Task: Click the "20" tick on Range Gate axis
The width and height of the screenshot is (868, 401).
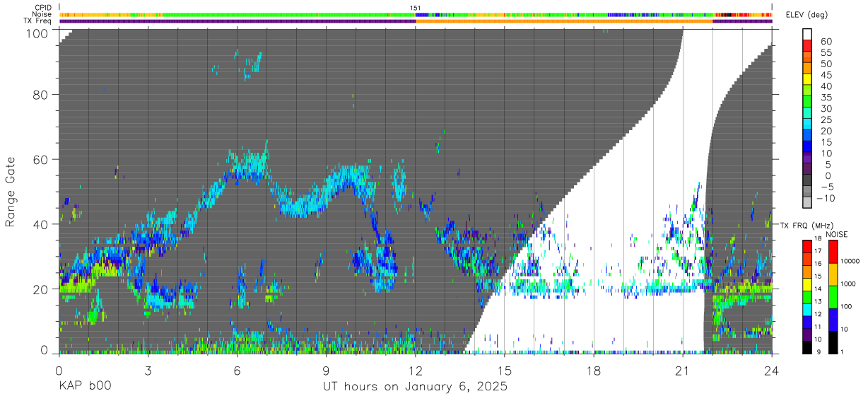Action: tap(42, 289)
